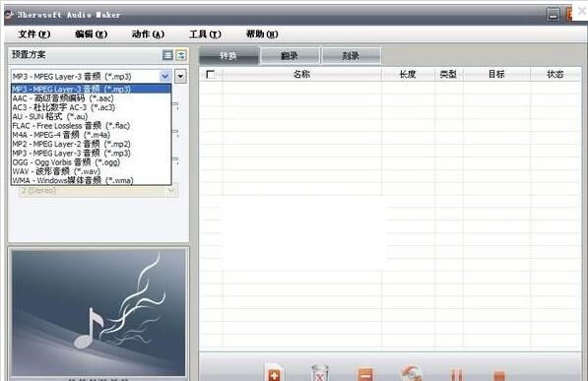Click the music note preview image

pyautogui.click(x=98, y=313)
